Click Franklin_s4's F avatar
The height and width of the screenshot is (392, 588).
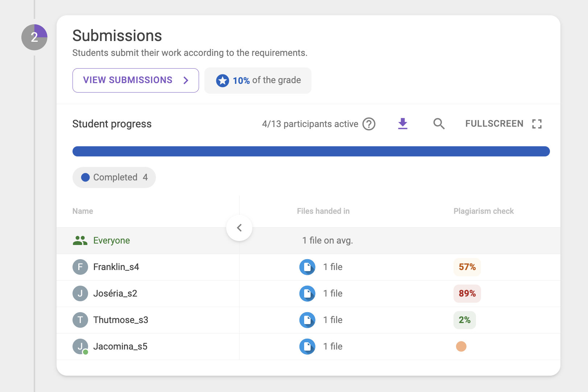point(80,267)
